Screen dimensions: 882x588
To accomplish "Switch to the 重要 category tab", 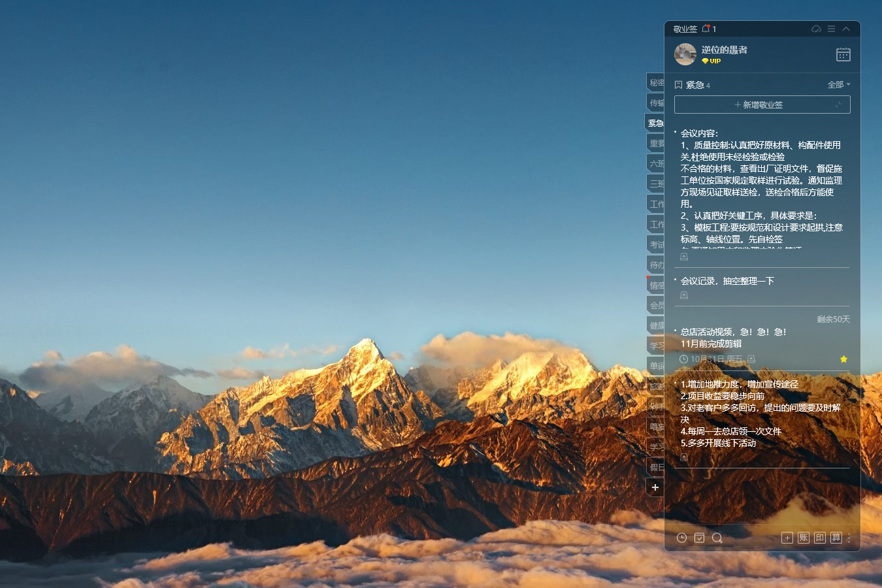I will pyautogui.click(x=656, y=143).
